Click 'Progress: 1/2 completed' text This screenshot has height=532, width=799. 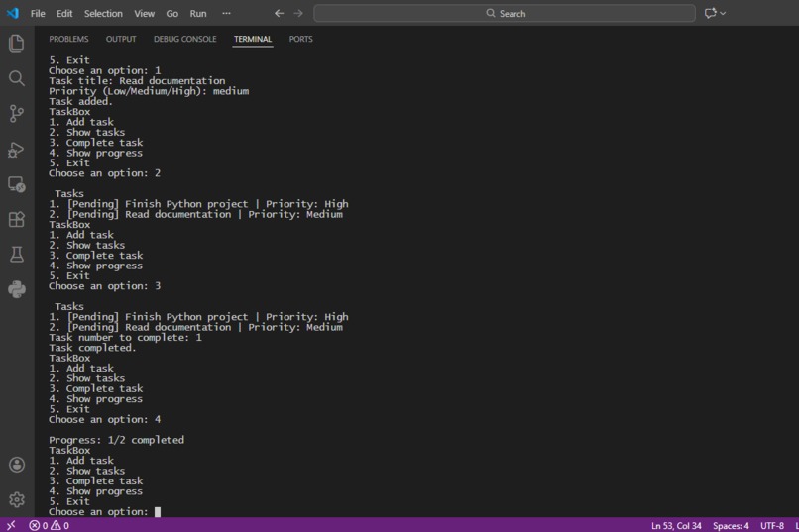[116, 440]
